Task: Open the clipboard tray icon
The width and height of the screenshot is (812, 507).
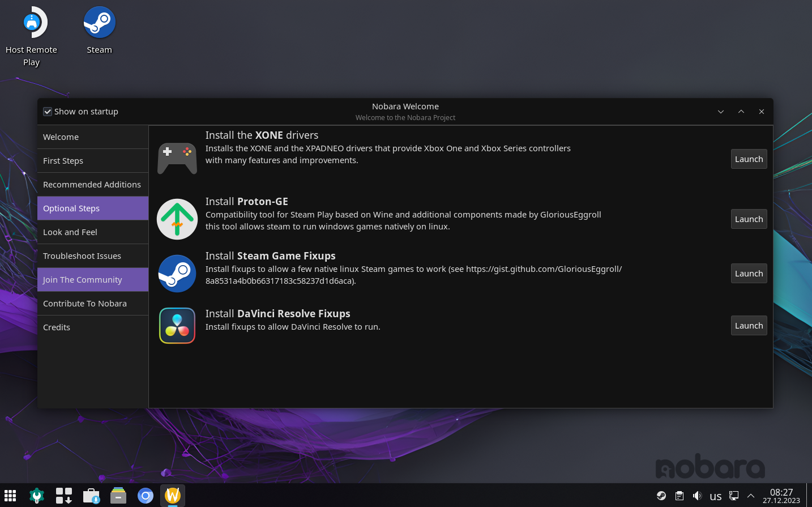Action: pyautogui.click(x=679, y=496)
